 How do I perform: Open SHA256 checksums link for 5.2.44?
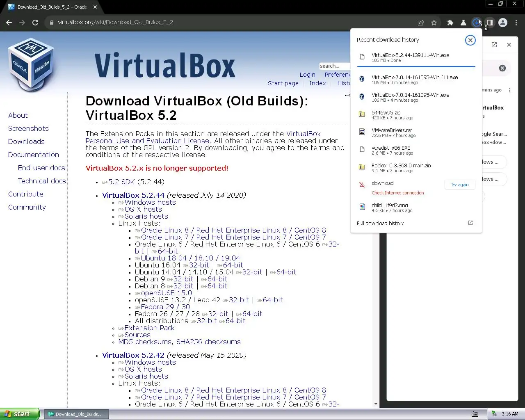tap(208, 342)
